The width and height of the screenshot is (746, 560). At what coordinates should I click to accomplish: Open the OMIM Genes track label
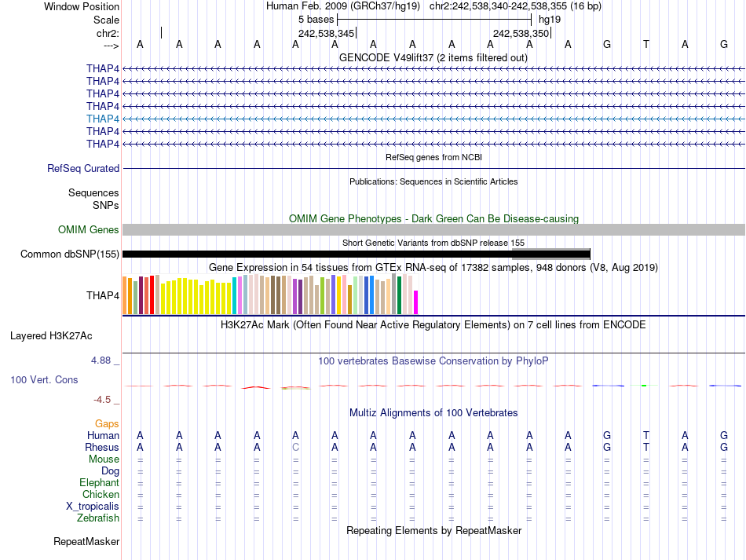pos(89,230)
